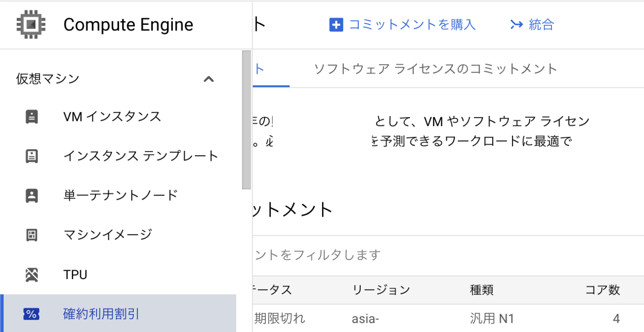Click the Compute Engine chip logo icon

point(31,24)
